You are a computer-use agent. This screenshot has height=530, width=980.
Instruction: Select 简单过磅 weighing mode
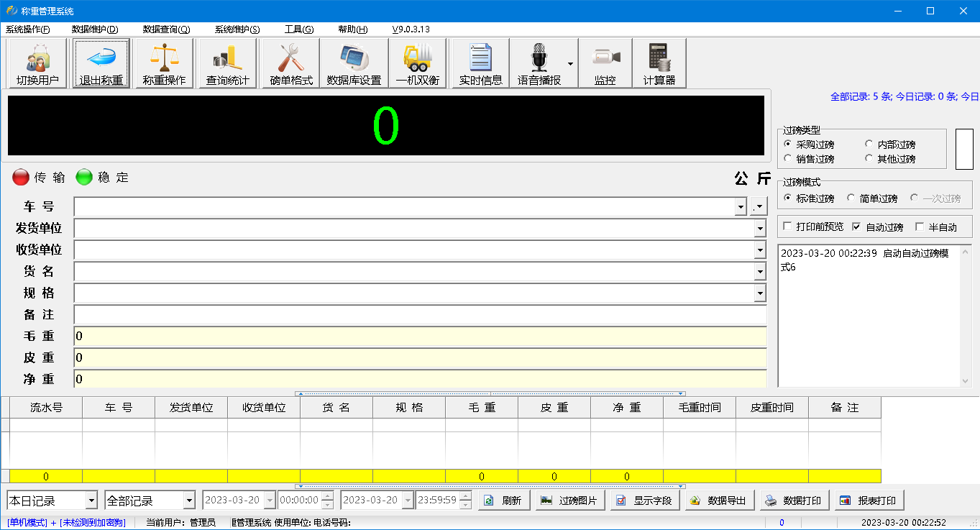pyautogui.click(x=872, y=198)
